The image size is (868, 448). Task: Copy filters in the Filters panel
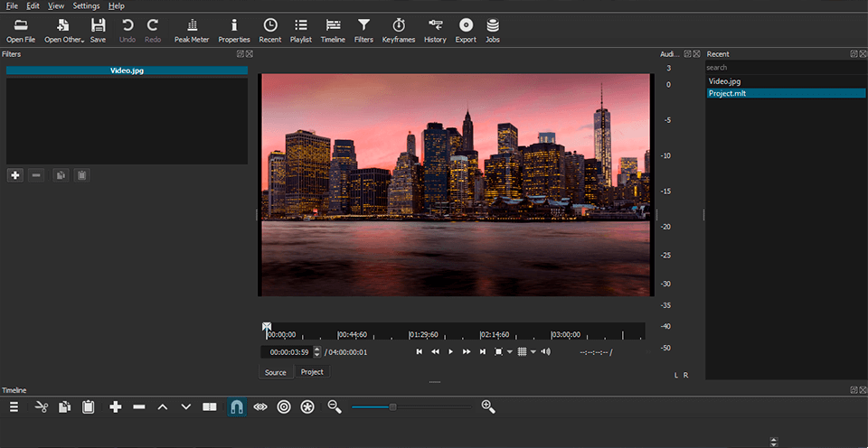pos(61,175)
